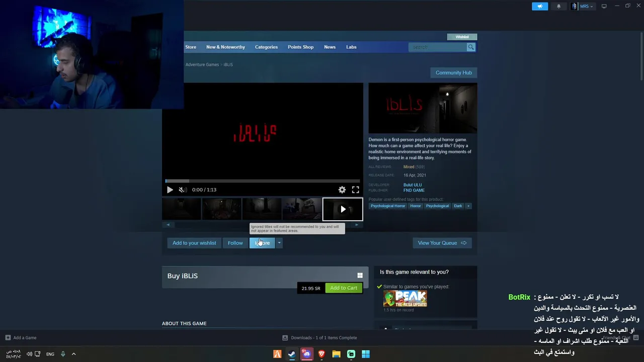The width and height of the screenshot is (644, 362).
Task: Open the Store menu
Action: tap(191, 47)
